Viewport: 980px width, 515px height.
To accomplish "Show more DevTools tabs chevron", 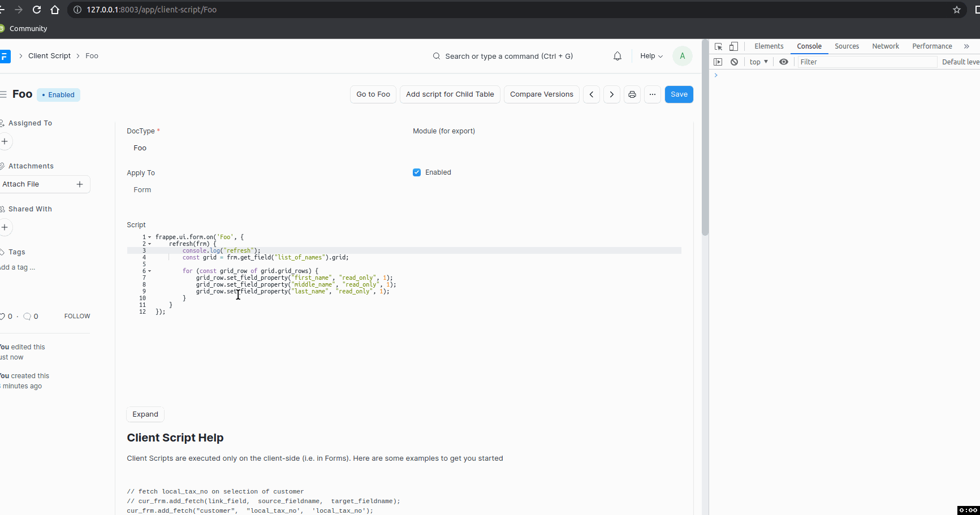I will tap(966, 46).
